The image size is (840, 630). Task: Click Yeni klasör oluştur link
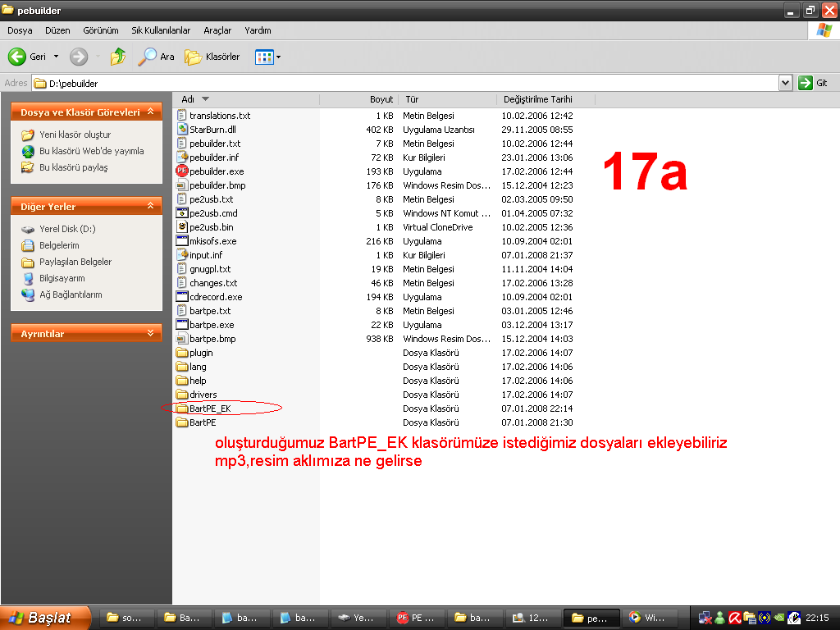75,135
